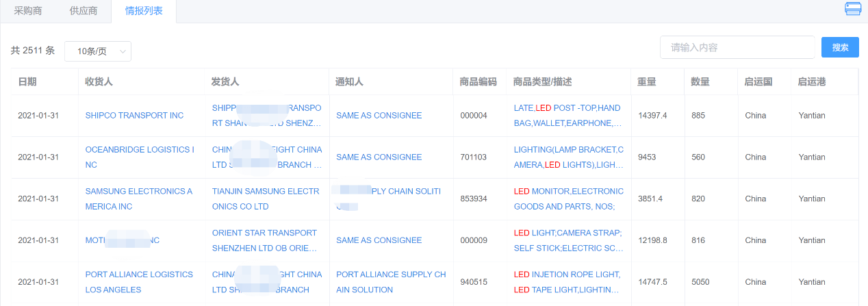The width and height of the screenshot is (868, 306).
Task: Click the card icon at top right
Action: coord(852,9)
